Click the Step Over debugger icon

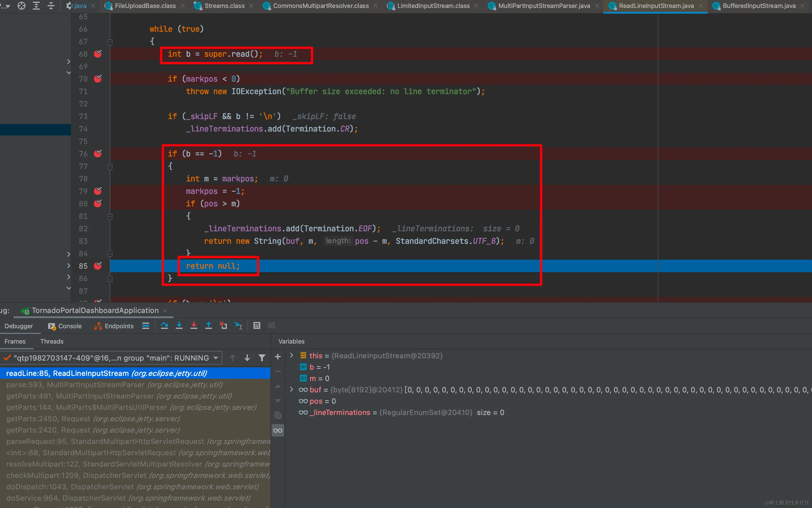(x=164, y=325)
